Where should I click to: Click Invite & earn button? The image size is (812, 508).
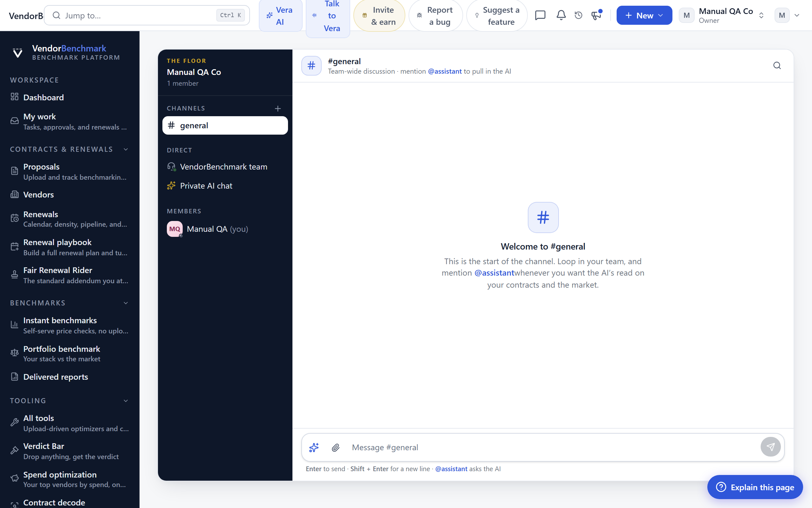click(379, 16)
